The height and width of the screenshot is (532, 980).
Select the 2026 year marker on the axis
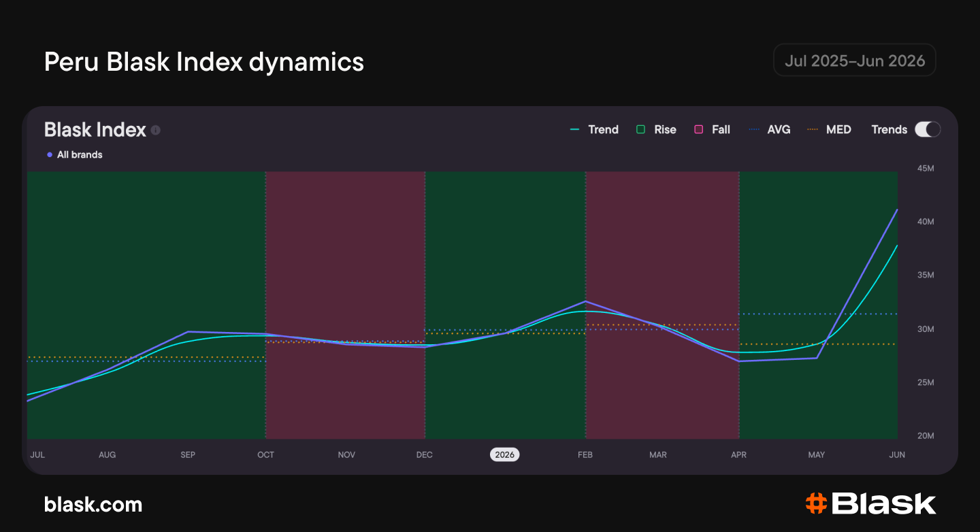tap(505, 454)
